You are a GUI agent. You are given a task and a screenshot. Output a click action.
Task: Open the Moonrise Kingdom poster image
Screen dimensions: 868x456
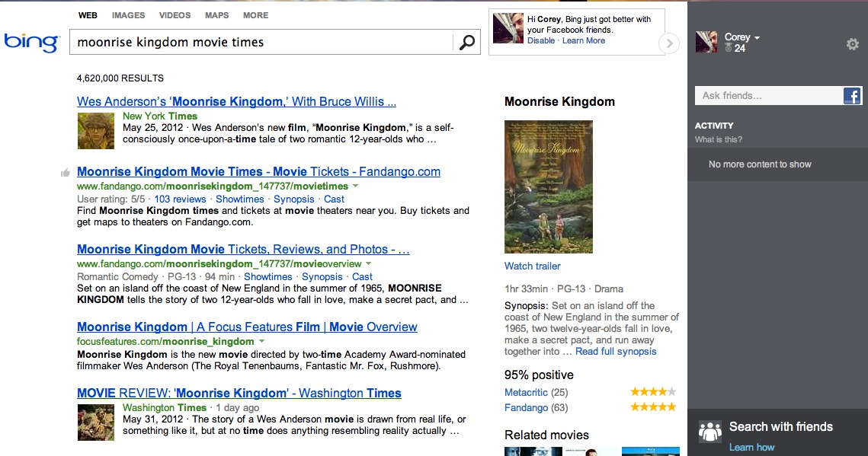point(549,187)
